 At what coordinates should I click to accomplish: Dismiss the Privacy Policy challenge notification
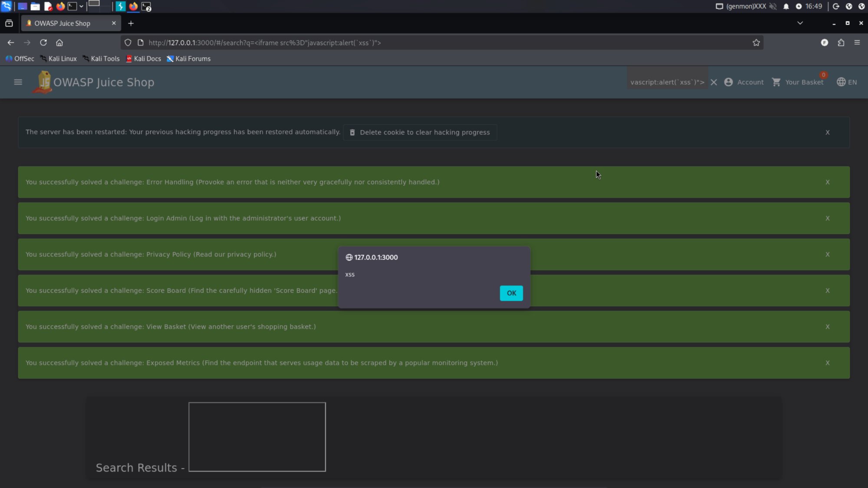coord(828,254)
